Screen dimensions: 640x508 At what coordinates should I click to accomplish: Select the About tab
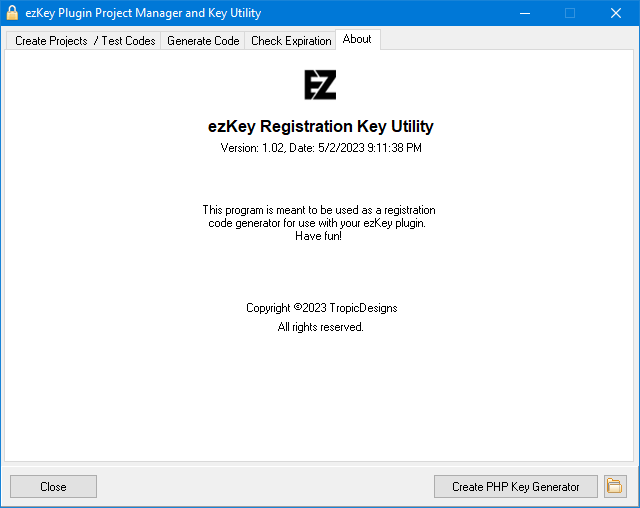coord(357,39)
